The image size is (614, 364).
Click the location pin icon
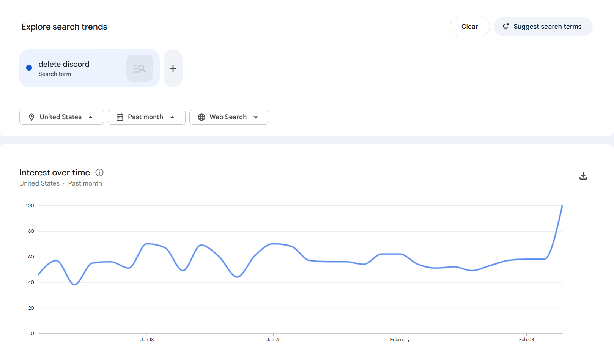tap(31, 117)
